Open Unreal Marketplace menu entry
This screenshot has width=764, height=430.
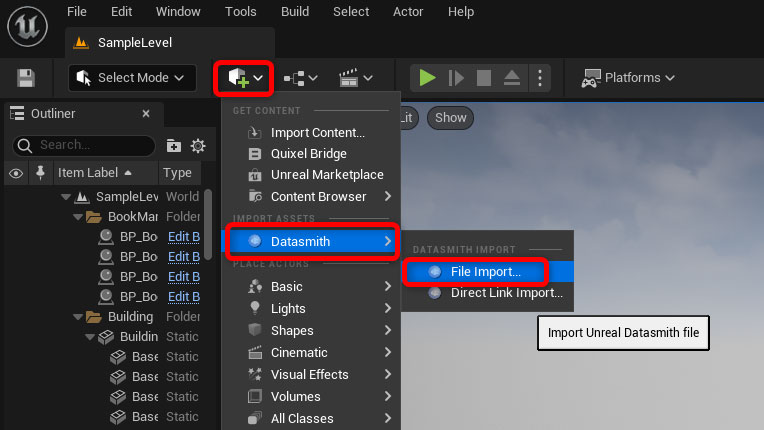tap(311, 175)
